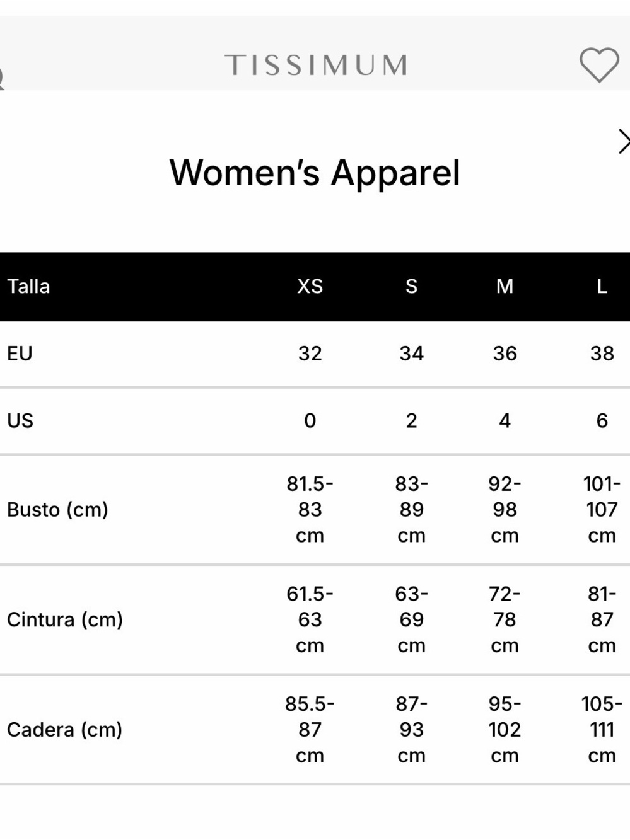
Task: Select US size 0 cell
Action: pos(310,420)
